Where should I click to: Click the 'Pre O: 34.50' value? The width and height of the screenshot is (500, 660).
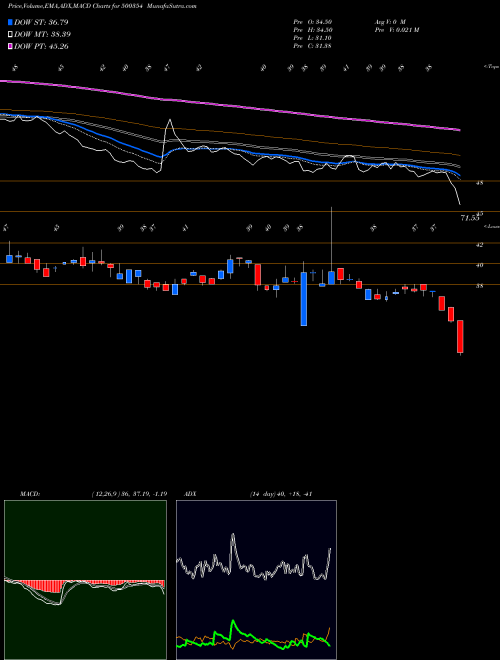coord(314,22)
